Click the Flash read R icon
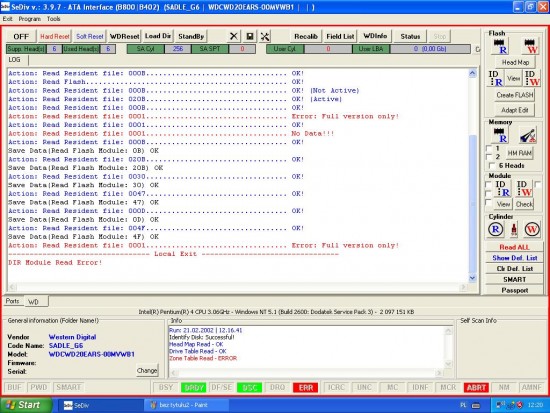Viewport: 550px width, 413px height. pyautogui.click(x=500, y=46)
